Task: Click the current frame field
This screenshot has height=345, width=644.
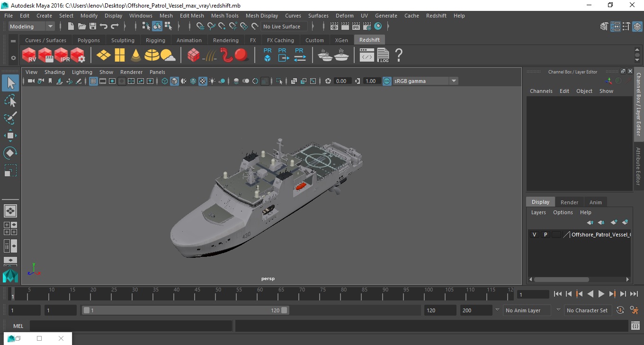Action: 533,294
